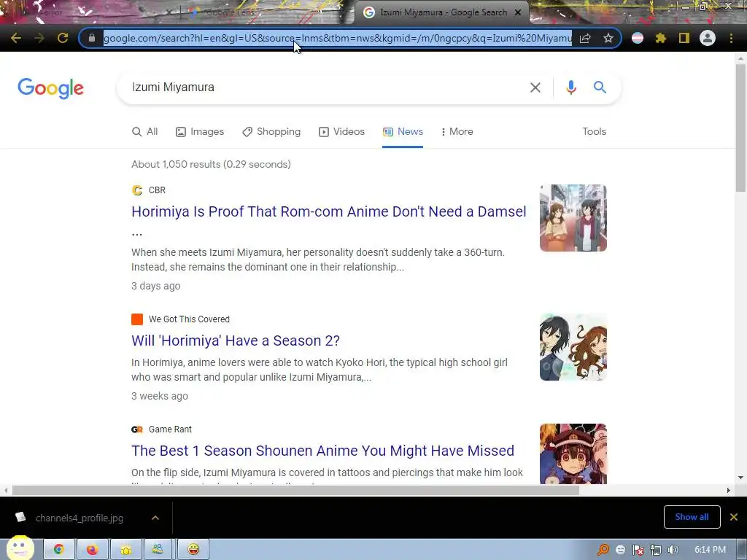Open Chrome's three-dot menu
Screen dimensions: 747x560
pos(731,38)
